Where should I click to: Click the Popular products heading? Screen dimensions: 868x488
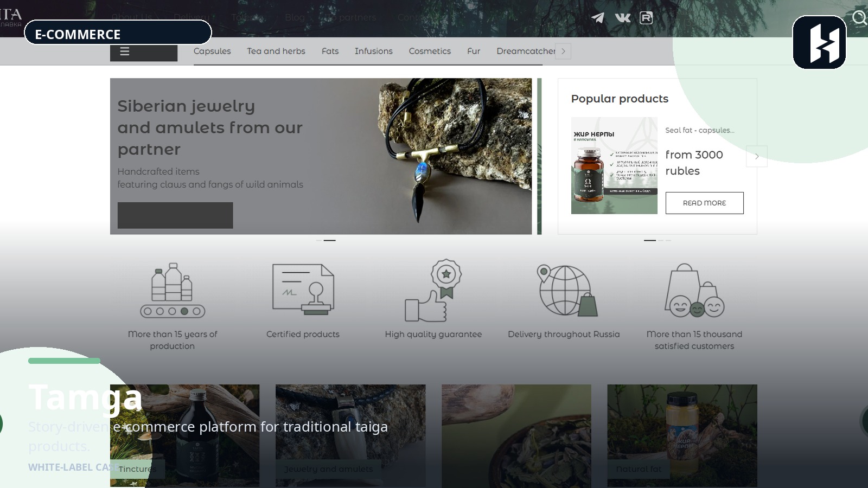pos(620,99)
